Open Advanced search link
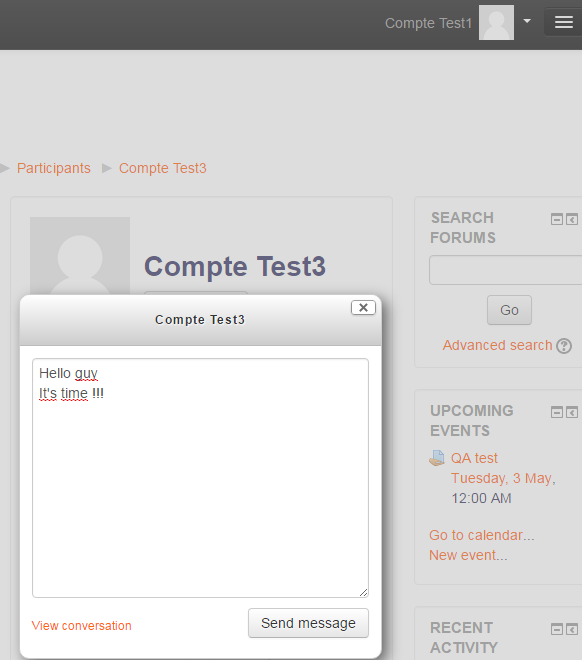582x660 pixels. coord(497,345)
